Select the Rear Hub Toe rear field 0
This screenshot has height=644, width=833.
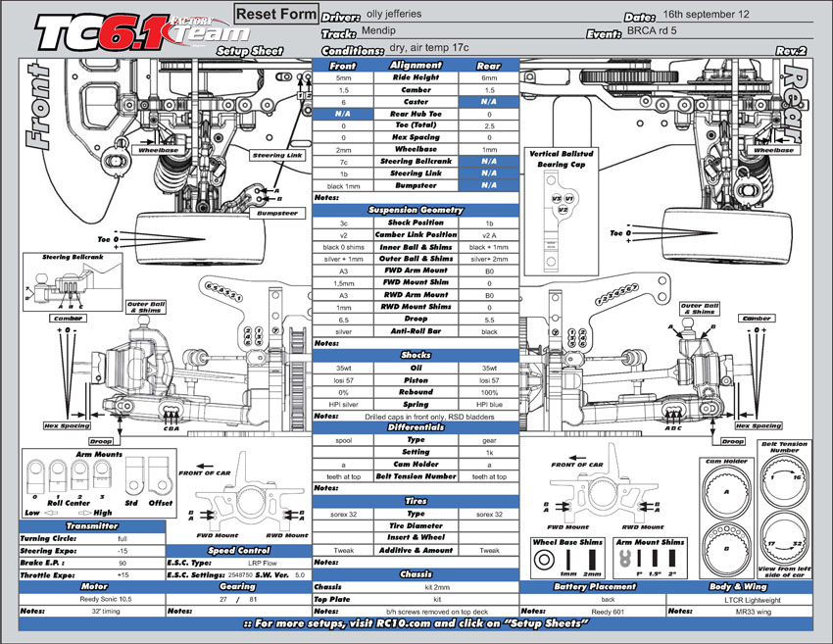coord(489,115)
